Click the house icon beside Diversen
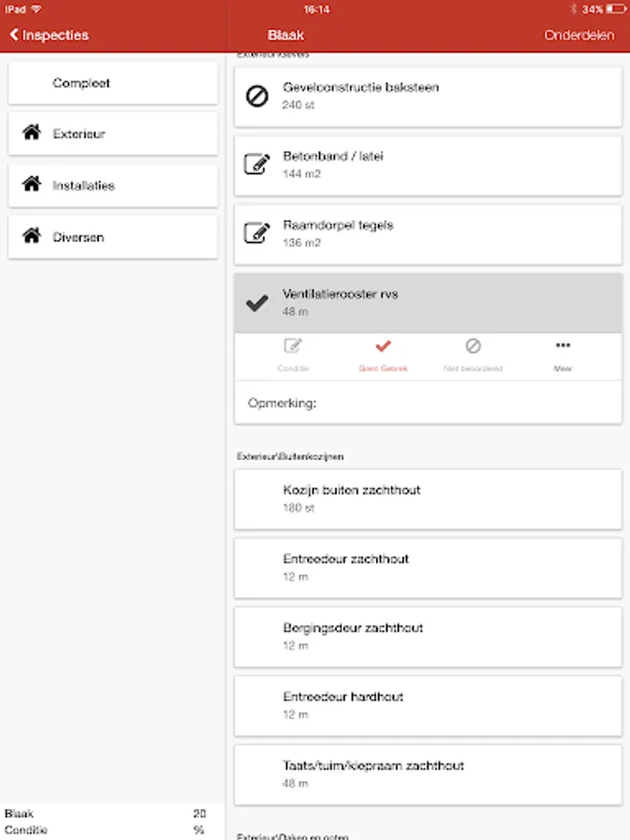Viewport: 630px width, 840px height. click(32, 237)
